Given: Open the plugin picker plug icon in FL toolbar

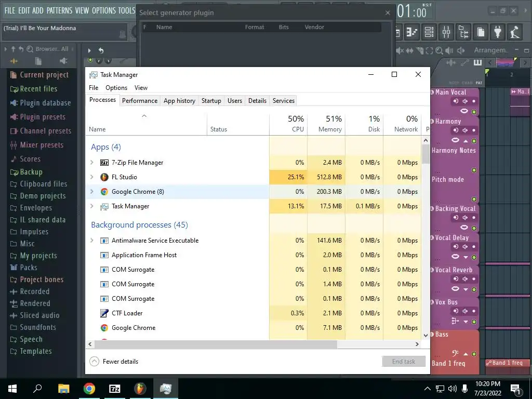Looking at the screenshot, I should click(x=498, y=32).
